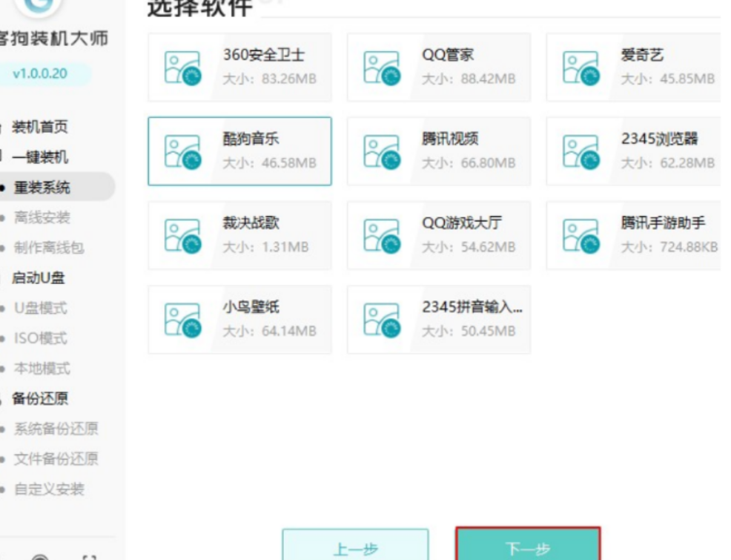The image size is (731, 560).
Task: Click the 上一步 previous step button
Action: coord(355,544)
